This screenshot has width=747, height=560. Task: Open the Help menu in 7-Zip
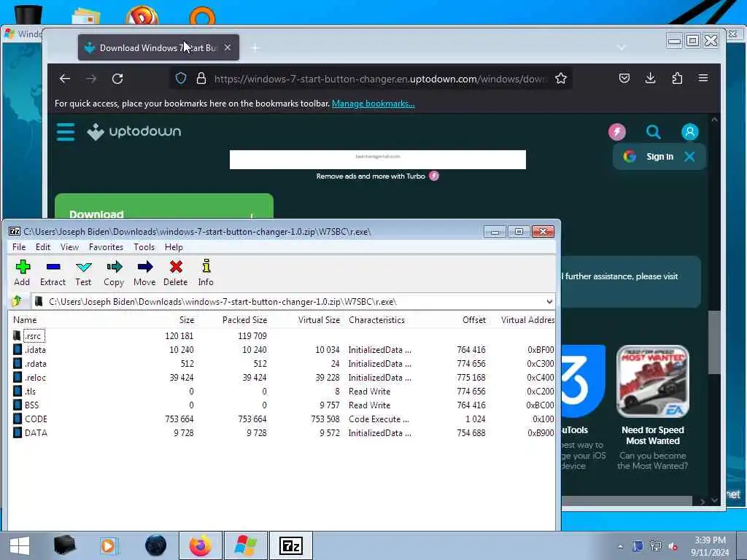click(174, 247)
